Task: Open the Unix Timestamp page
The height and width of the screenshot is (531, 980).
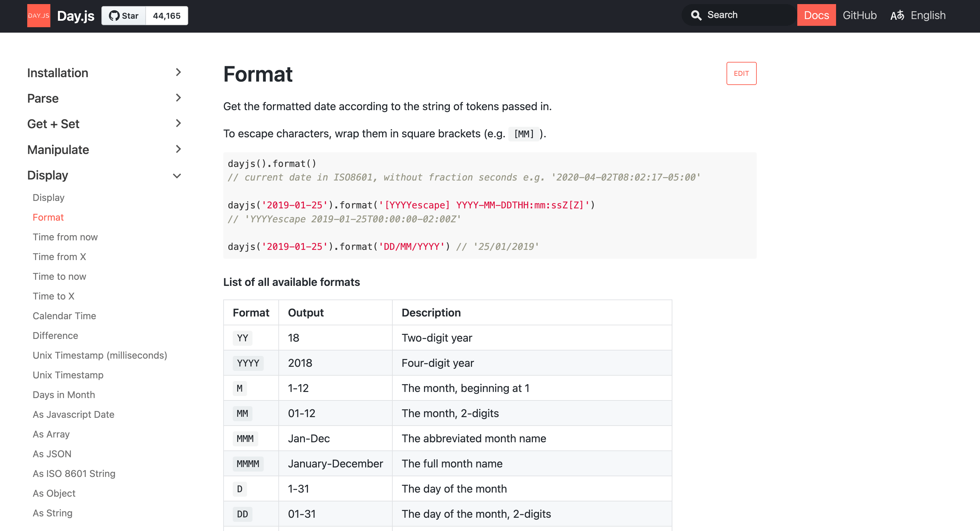Action: click(x=68, y=375)
